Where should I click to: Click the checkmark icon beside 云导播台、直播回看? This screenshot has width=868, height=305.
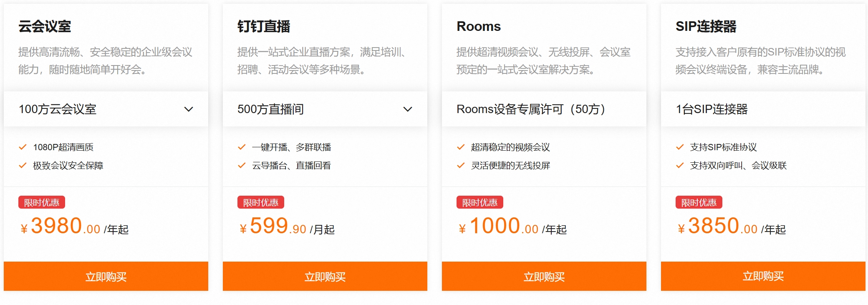(242, 165)
